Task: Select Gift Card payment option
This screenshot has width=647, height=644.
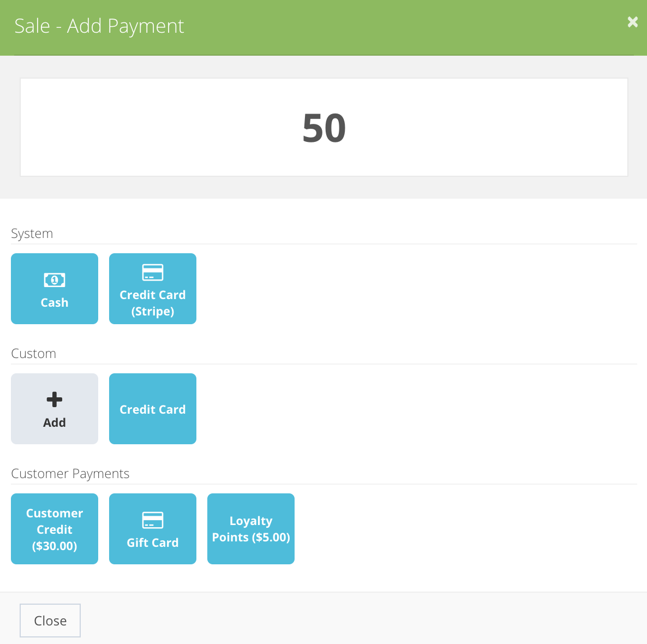Action: pos(153,529)
